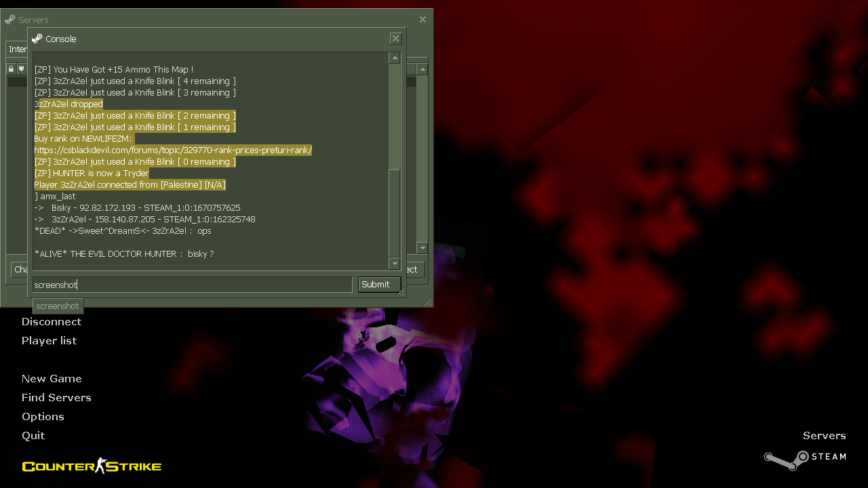Click the lock icon column header in Servers
This screenshot has width=868, height=488.
tap(11, 69)
